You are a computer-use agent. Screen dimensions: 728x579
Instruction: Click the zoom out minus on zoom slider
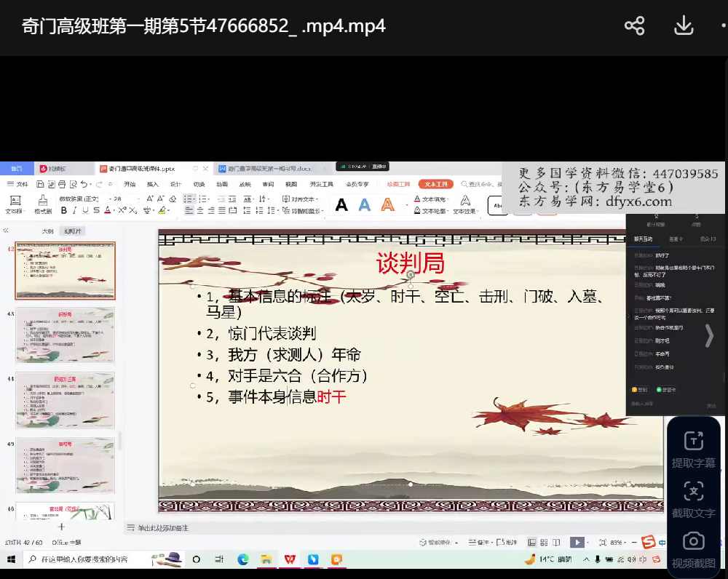pyautogui.click(x=634, y=542)
